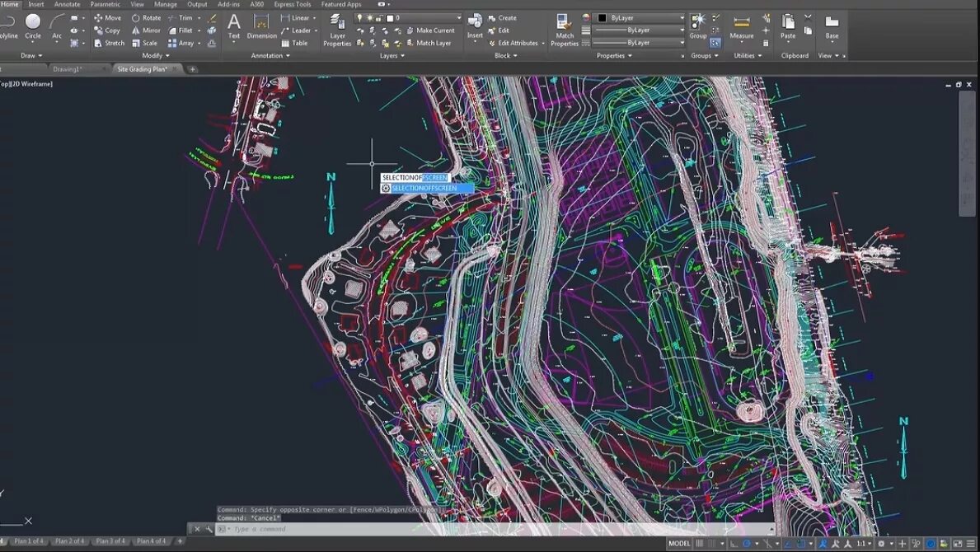Select the Text annotation tool
Viewport: 980px width, 552px height.
pyautogui.click(x=234, y=27)
